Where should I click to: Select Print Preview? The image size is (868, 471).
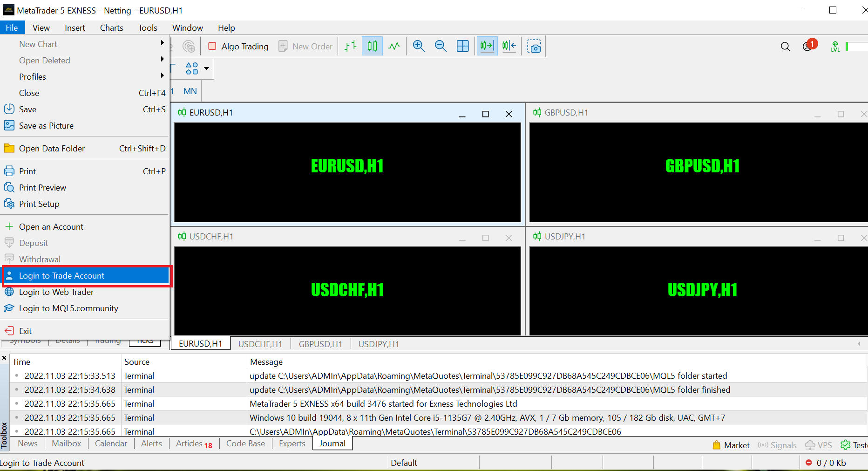(x=85, y=187)
